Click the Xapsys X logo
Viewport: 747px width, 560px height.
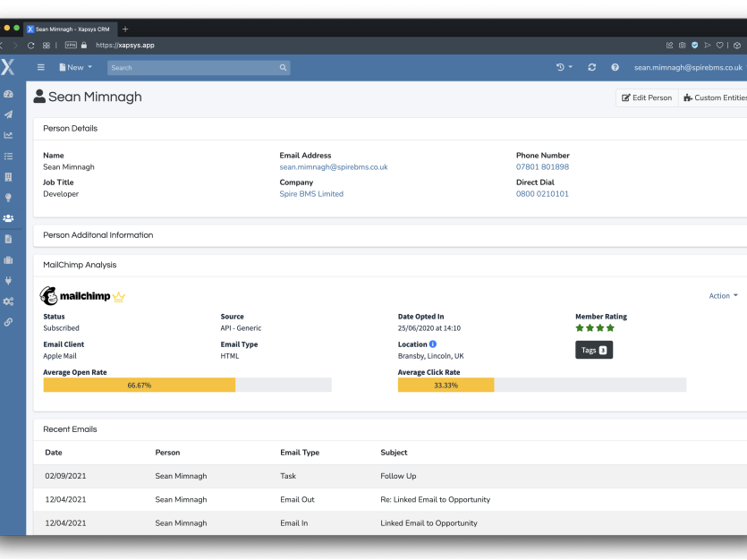tap(8, 67)
